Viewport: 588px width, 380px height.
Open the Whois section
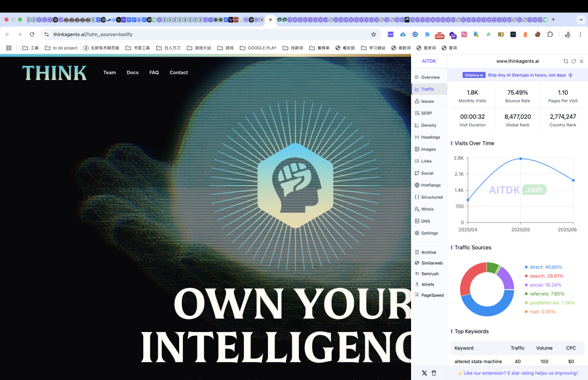(424, 209)
